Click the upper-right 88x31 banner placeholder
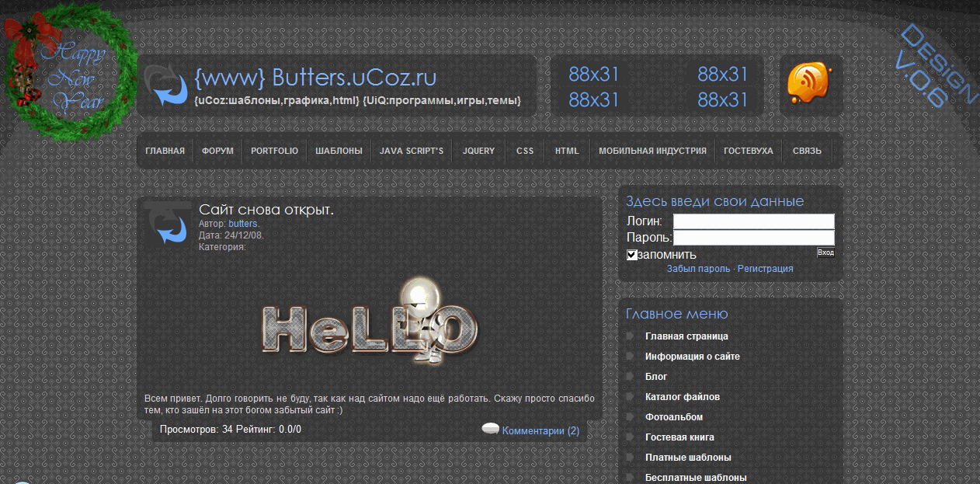Image resolution: width=980 pixels, height=484 pixels. click(x=723, y=75)
